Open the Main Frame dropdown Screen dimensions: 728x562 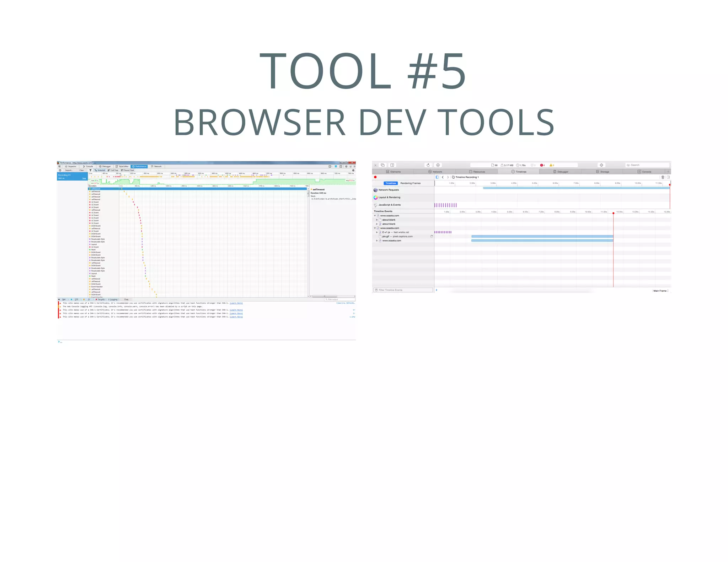(661, 291)
